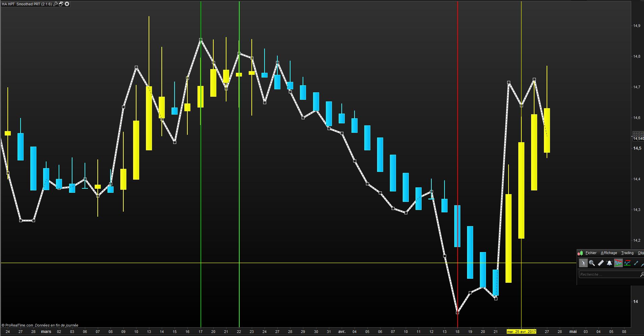Create an alert with the bell icon

coord(609,263)
